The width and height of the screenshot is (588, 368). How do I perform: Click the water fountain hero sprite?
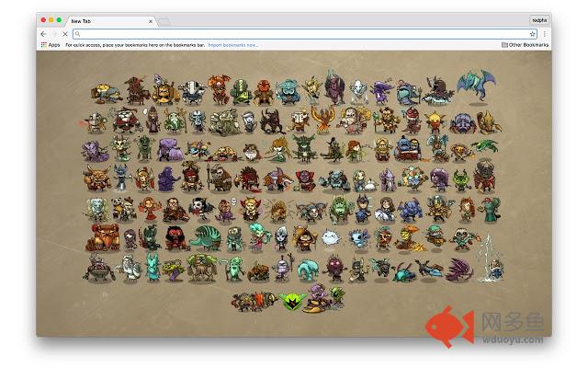pyautogui.click(x=491, y=259)
